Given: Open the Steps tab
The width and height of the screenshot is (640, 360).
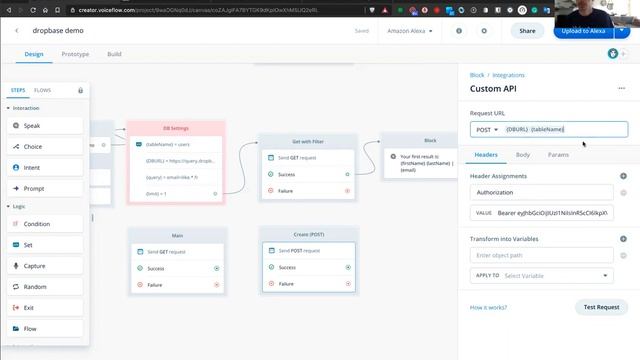Looking at the screenshot, I should click(18, 90).
